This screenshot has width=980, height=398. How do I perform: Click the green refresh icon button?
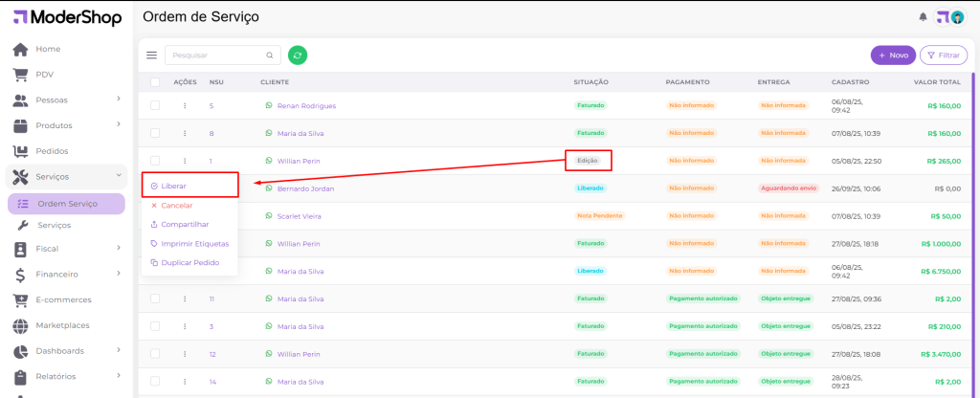[298, 55]
